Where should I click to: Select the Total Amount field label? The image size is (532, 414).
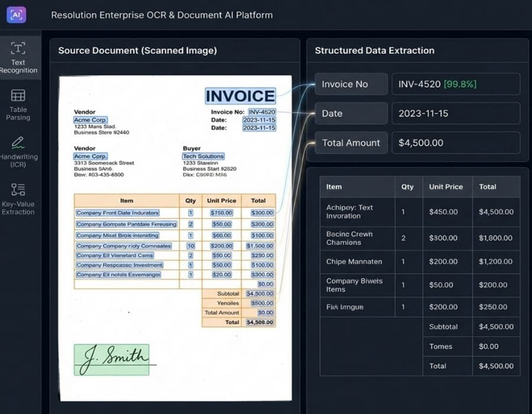[x=351, y=143]
